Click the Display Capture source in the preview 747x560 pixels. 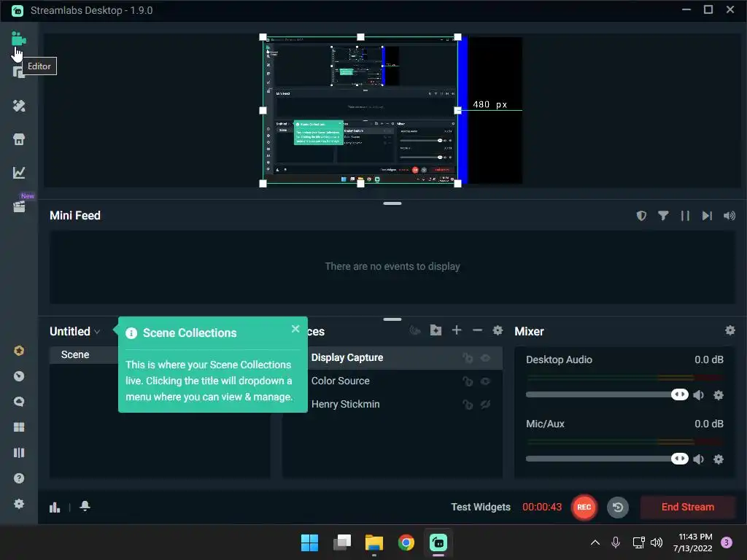tap(360, 111)
